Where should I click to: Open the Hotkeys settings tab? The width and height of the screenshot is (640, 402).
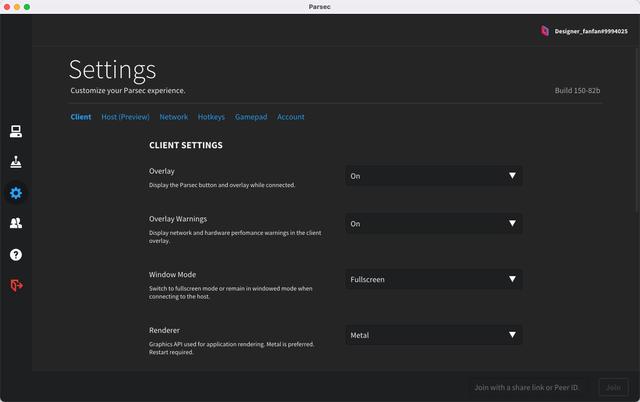[x=211, y=117]
